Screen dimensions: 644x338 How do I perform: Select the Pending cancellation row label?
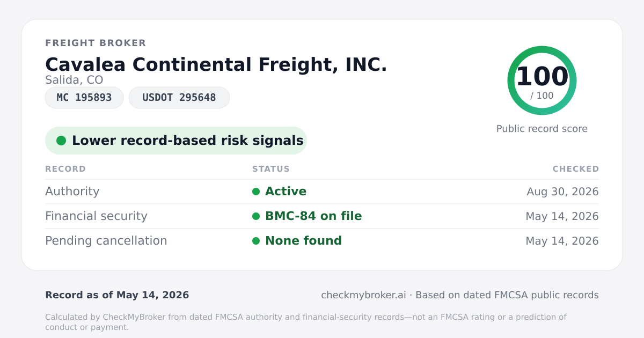(106, 241)
